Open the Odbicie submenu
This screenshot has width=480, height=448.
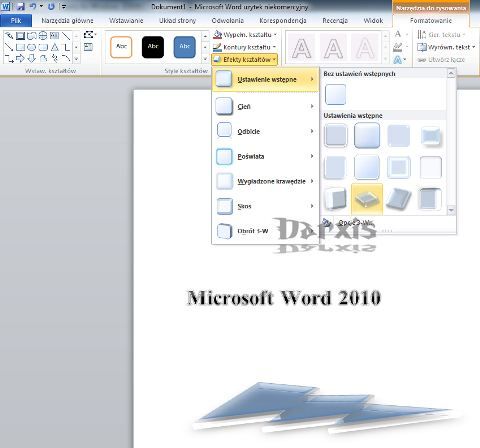[x=265, y=131]
